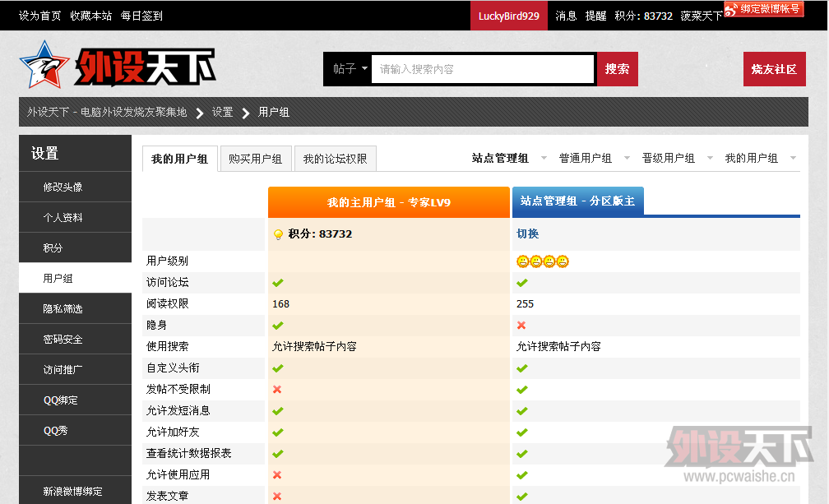Image resolution: width=829 pixels, height=504 pixels.
Task: Open 积分 in settings sidebar
Action: click(x=75, y=247)
